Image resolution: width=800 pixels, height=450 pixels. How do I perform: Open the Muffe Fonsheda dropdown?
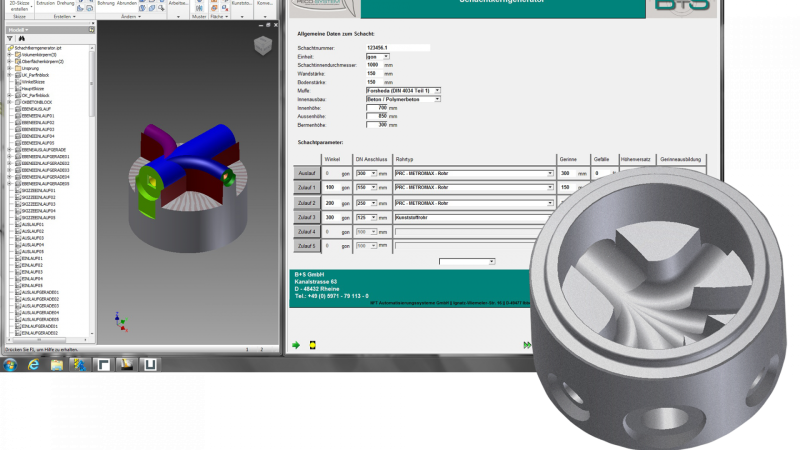point(436,90)
